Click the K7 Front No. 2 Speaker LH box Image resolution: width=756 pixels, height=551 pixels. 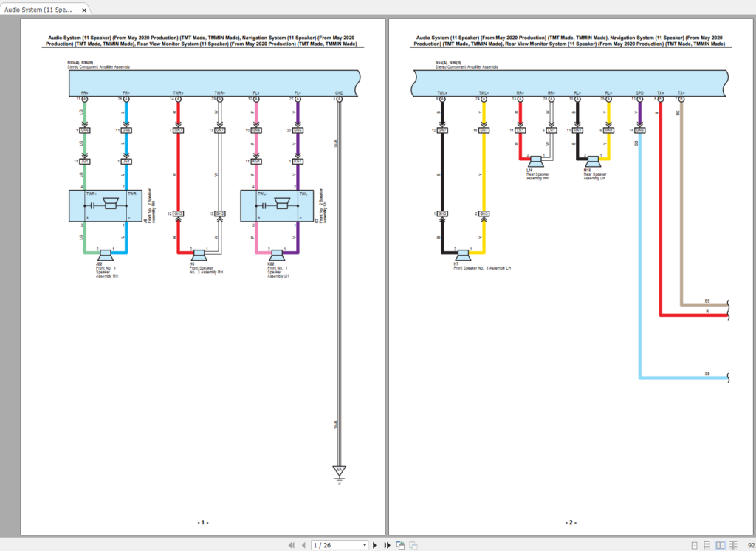(278, 206)
